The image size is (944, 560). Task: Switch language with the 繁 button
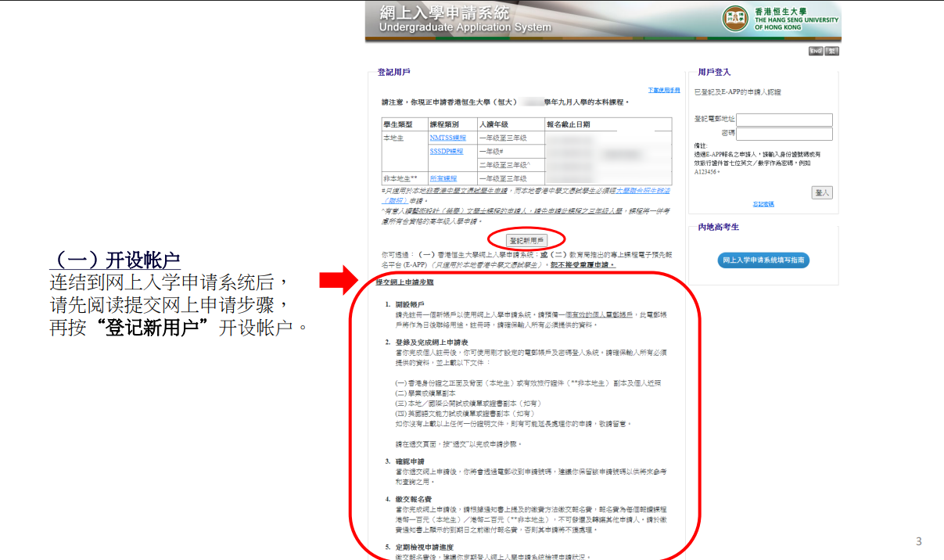(831, 51)
